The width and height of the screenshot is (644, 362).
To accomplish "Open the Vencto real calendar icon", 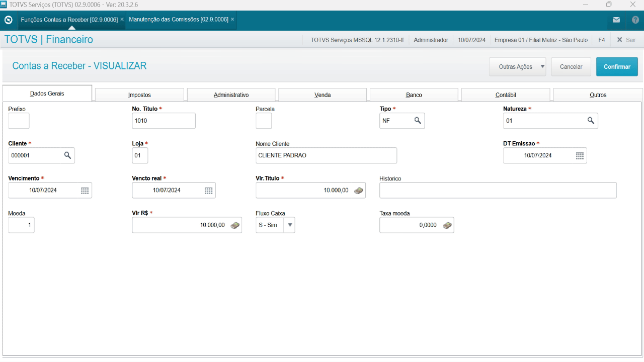I will point(208,191).
